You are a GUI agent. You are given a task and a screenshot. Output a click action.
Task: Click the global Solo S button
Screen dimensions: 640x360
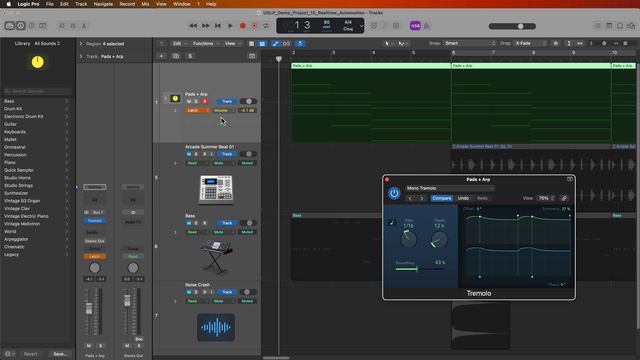(190, 56)
